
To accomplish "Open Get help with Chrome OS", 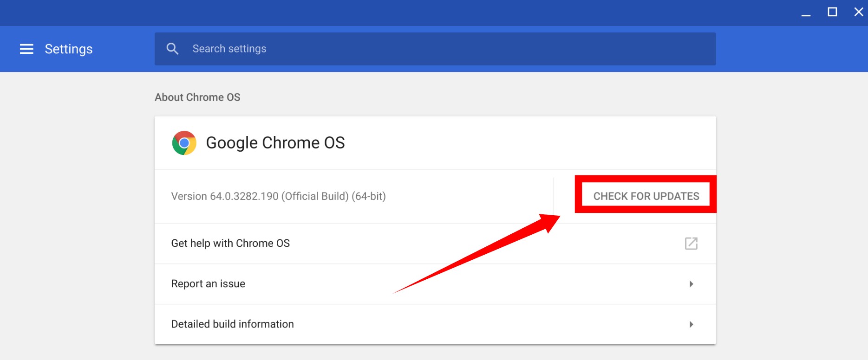I will click(x=230, y=244).
